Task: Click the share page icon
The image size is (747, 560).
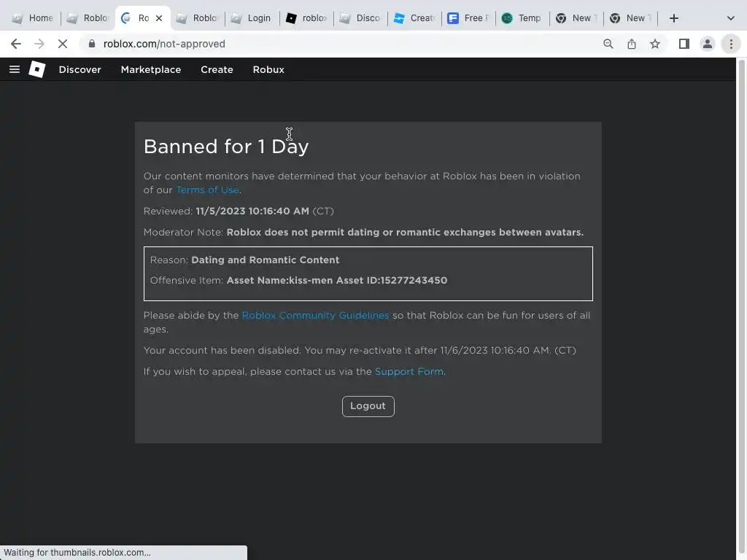Action: tap(632, 44)
